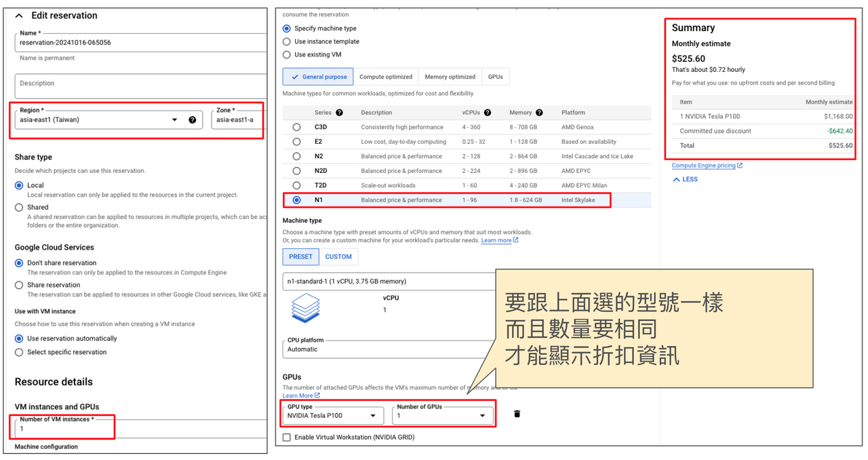The height and width of the screenshot is (460, 868).
Task: Click the reservation Name input field
Action: pyautogui.click(x=102, y=42)
